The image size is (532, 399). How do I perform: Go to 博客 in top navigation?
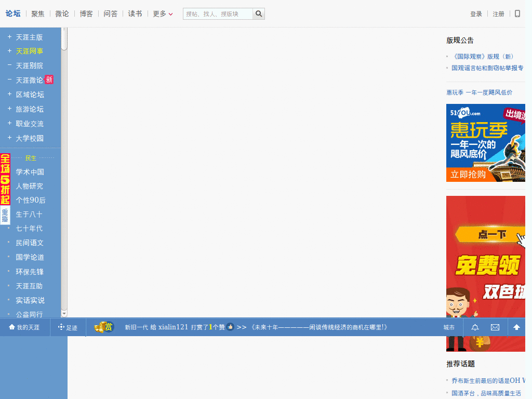[x=86, y=14]
